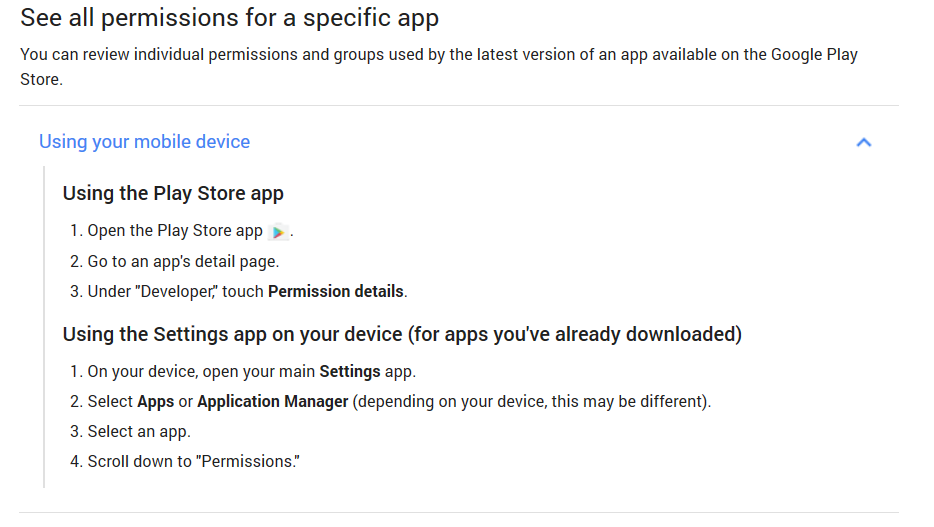Click the 'Scroll down to "Permissions."' step
Viewport: 934px width, 527px height.
[x=194, y=461]
